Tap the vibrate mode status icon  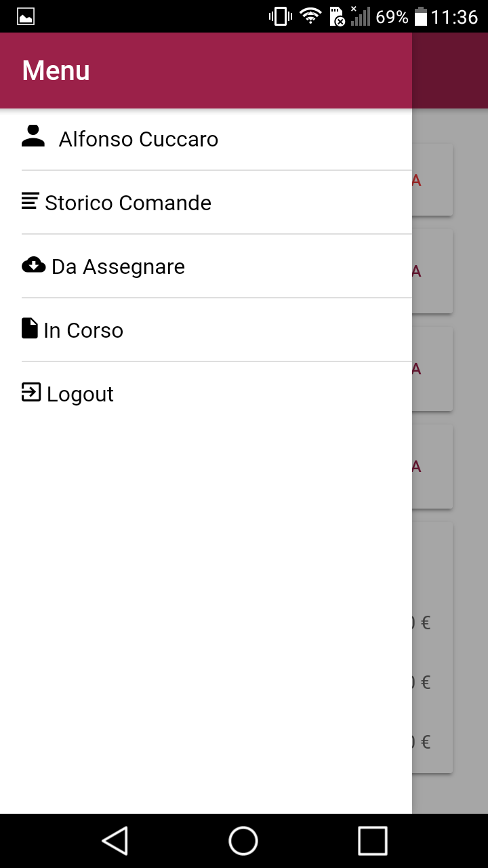point(280,16)
